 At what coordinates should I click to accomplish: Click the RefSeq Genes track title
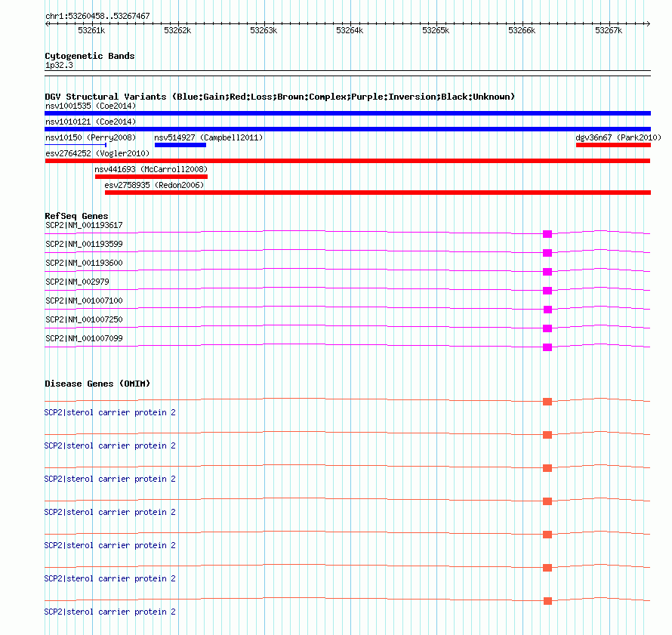coord(76,216)
